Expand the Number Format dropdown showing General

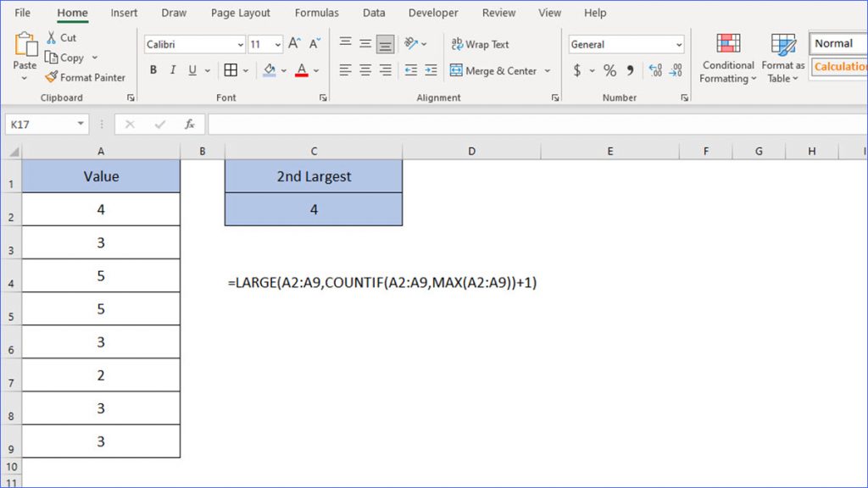[679, 43]
